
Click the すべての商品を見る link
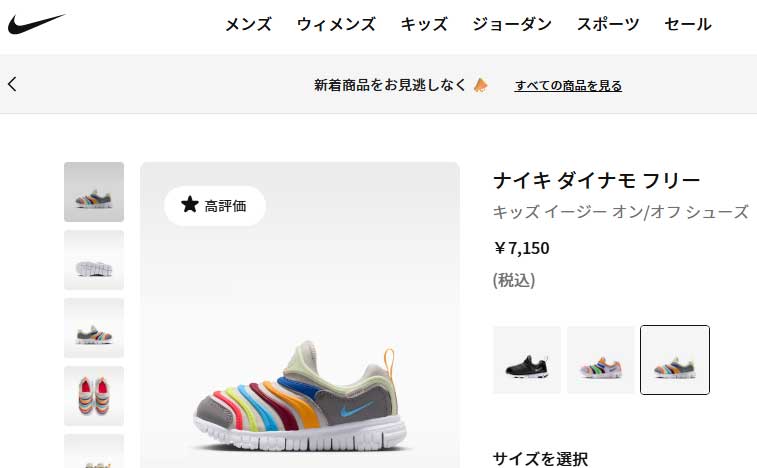[x=568, y=85]
